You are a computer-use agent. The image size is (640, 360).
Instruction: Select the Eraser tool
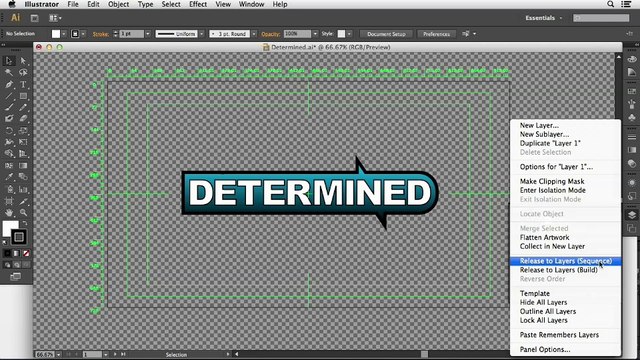[23, 119]
